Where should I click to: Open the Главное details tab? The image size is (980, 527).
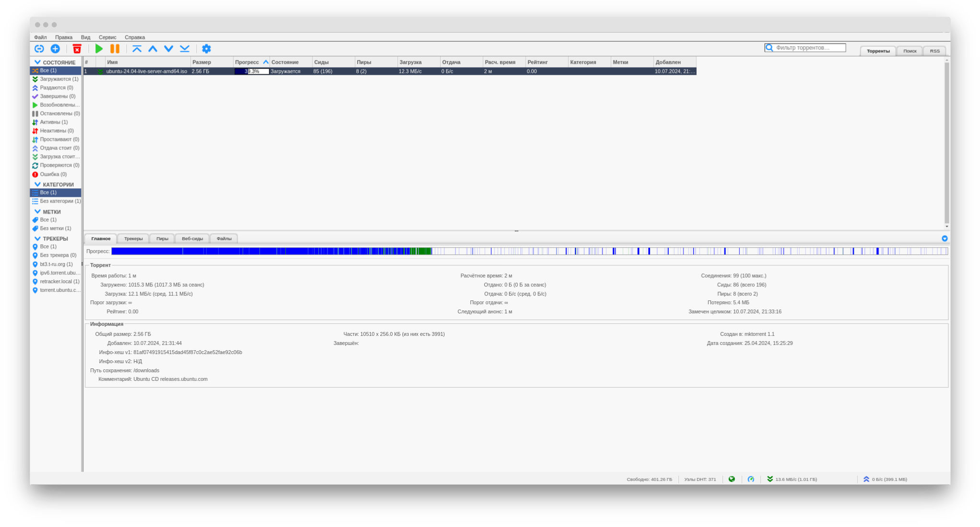(x=101, y=239)
